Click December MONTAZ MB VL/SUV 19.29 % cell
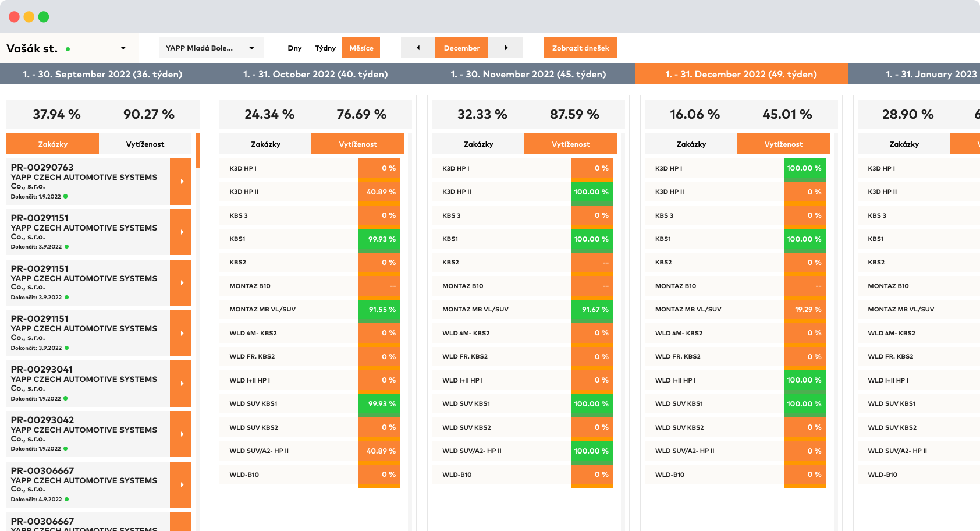 tap(805, 309)
